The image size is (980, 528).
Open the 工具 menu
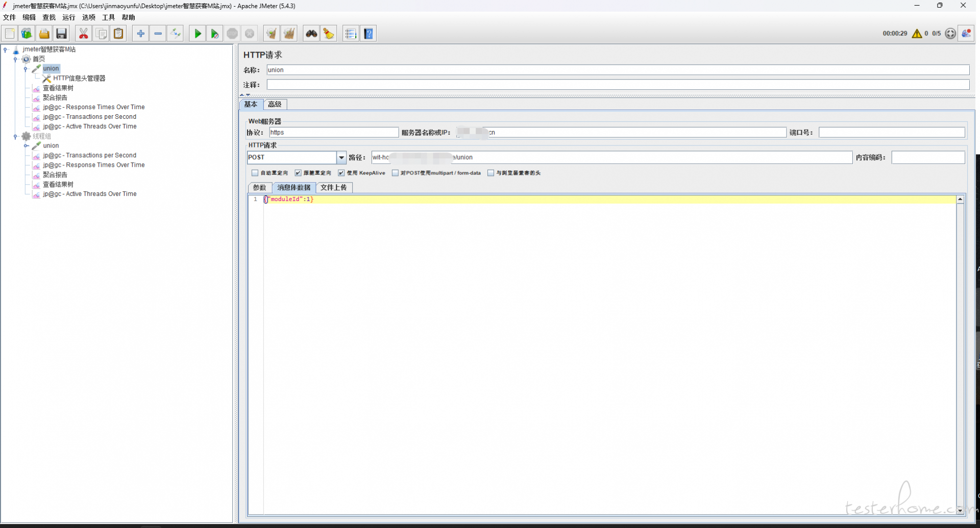pyautogui.click(x=109, y=17)
